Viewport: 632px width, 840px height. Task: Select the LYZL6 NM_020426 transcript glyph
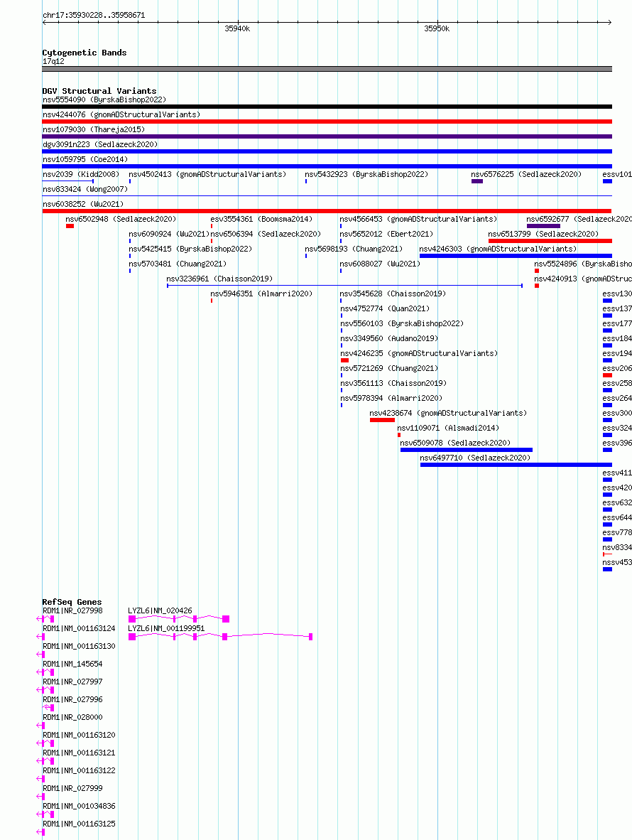[x=179, y=619]
